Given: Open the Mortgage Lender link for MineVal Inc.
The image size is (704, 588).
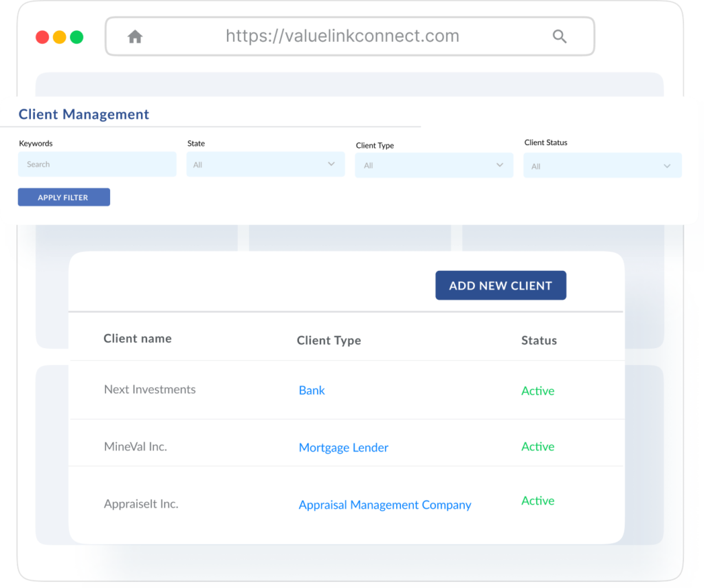Looking at the screenshot, I should (x=343, y=447).
